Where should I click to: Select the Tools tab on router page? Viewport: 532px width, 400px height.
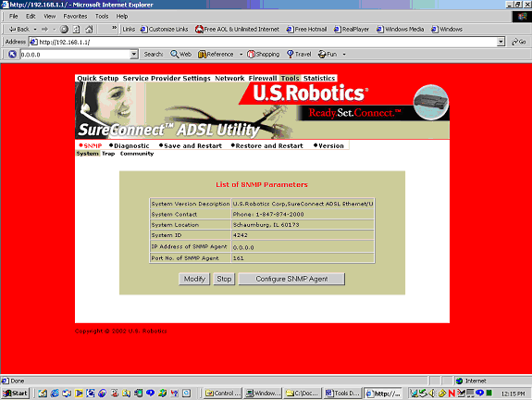(x=291, y=79)
